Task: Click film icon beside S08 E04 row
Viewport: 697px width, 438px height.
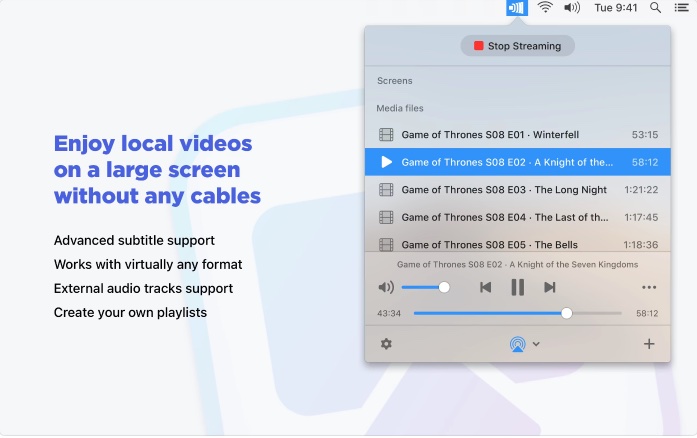Action: click(386, 217)
